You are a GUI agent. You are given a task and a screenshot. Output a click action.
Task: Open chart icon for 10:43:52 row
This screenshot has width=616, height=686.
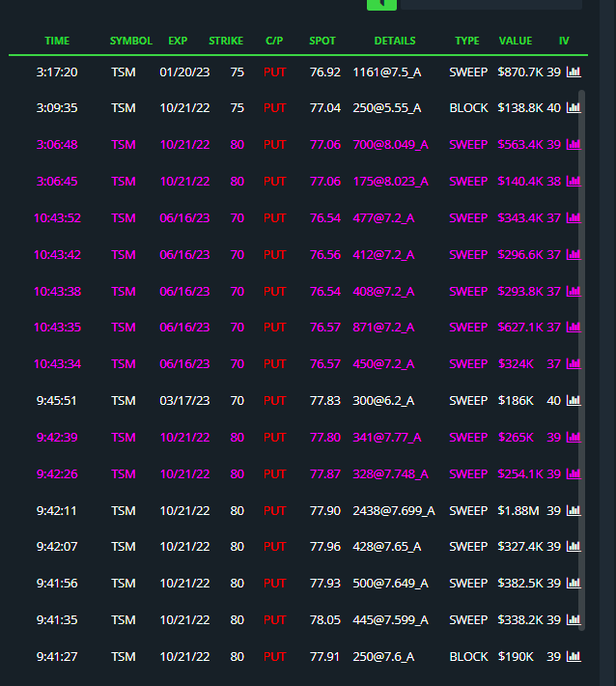tap(574, 217)
